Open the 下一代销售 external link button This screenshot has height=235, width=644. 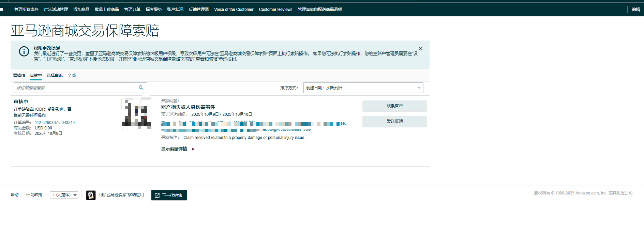coord(169,195)
